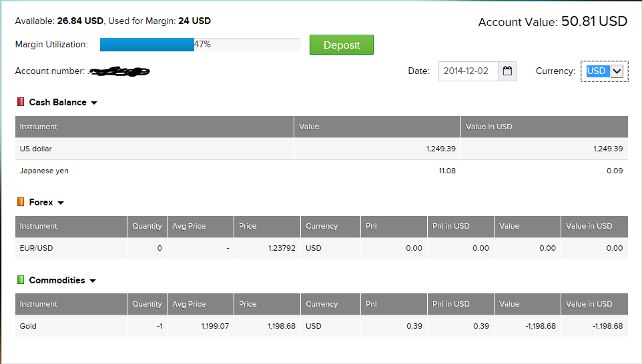Collapse the Cash Balance section arrow
This screenshot has width=642, height=364.
[94, 103]
